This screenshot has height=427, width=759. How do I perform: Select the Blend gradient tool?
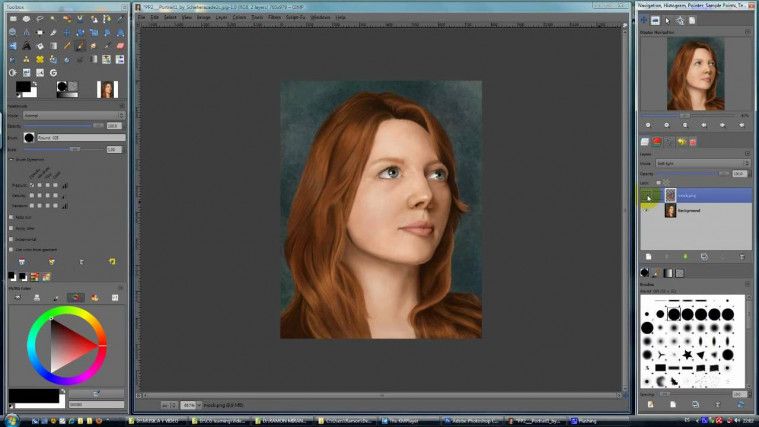[53, 46]
